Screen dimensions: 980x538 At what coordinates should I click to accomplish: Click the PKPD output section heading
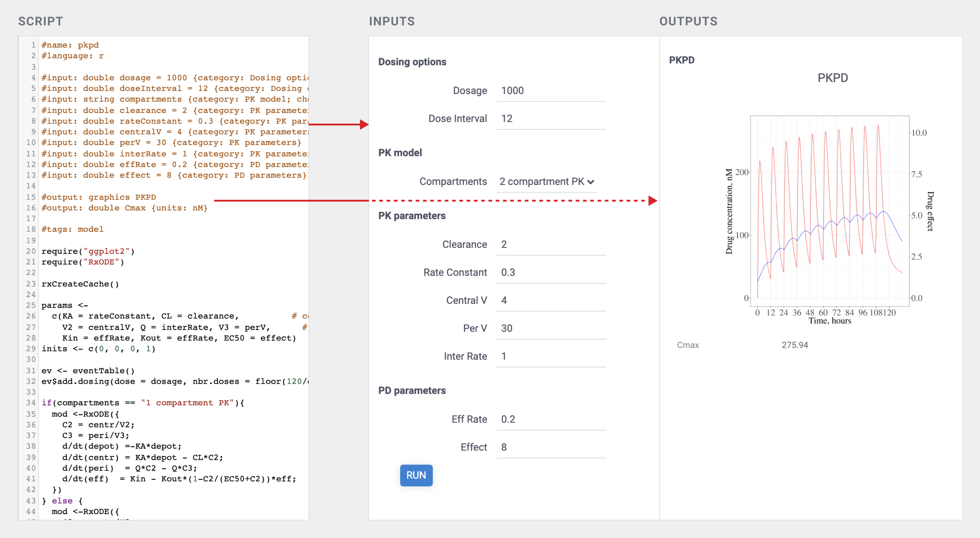click(681, 60)
